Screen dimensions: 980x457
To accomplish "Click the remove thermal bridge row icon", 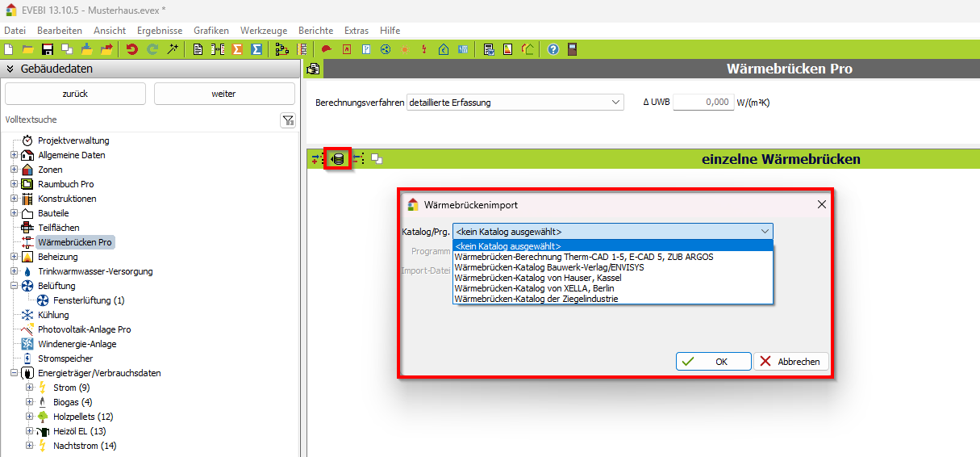I will tap(358, 159).
